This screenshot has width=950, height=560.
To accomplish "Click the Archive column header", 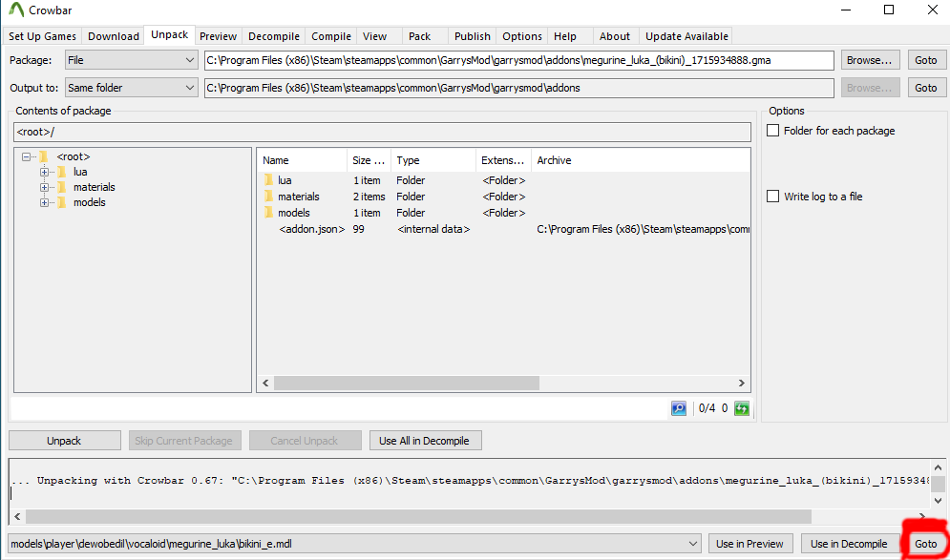I will point(641,160).
